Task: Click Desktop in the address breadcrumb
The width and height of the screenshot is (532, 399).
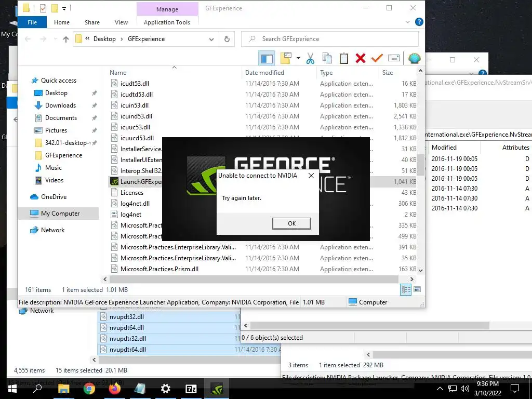Action: point(104,39)
